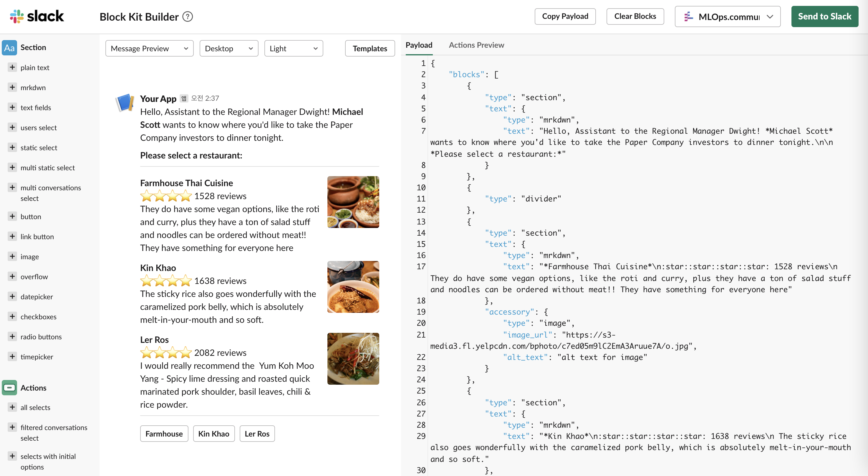Click the Farmhouse Thai Cuisine food thumbnail

click(353, 202)
